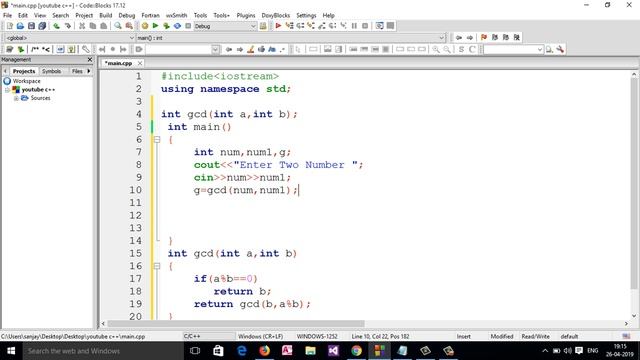The image size is (640, 360).
Task: Click the taskbar search box
Action: (103, 351)
